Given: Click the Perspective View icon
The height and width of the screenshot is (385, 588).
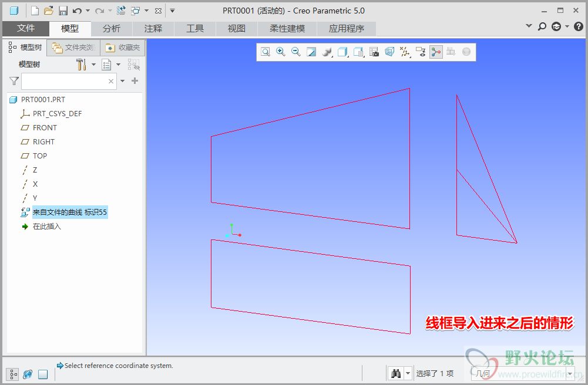Looking at the screenshot, I should click(x=389, y=52).
